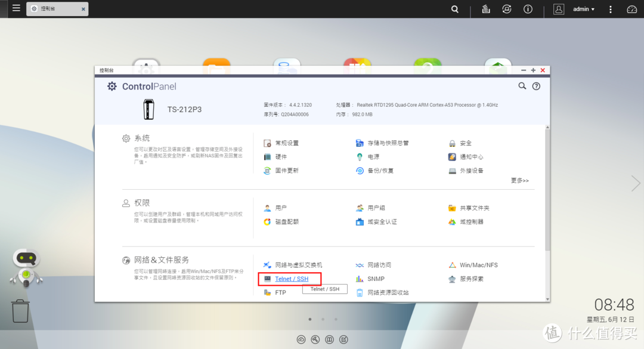Click scrollbar down arrow in ControlPanel
This screenshot has width=644, height=349.
tap(547, 299)
